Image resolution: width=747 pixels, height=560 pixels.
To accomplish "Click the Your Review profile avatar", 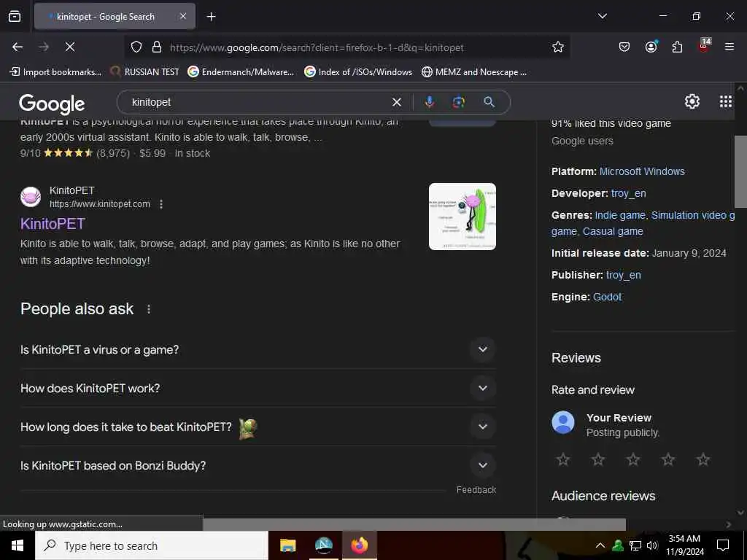I will point(563,422).
